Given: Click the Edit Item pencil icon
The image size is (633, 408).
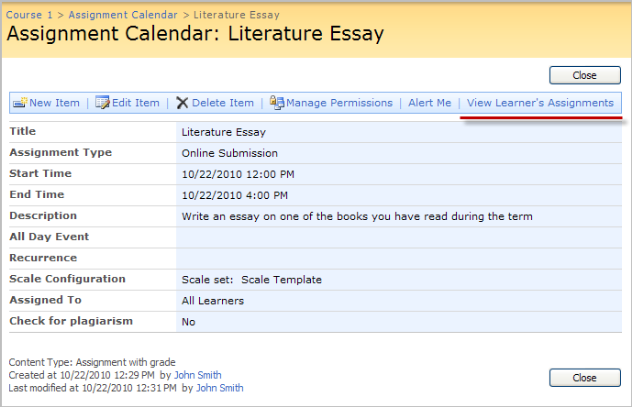Looking at the screenshot, I should [x=102, y=103].
